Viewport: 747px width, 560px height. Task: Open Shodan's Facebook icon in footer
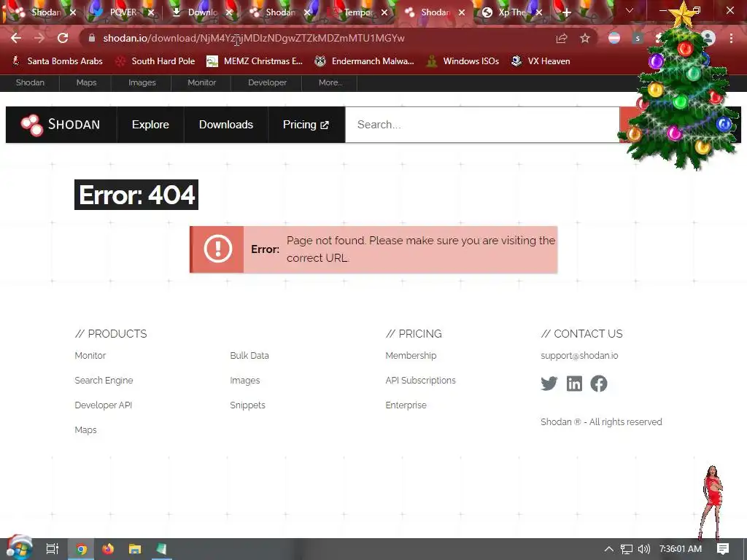pyautogui.click(x=599, y=384)
